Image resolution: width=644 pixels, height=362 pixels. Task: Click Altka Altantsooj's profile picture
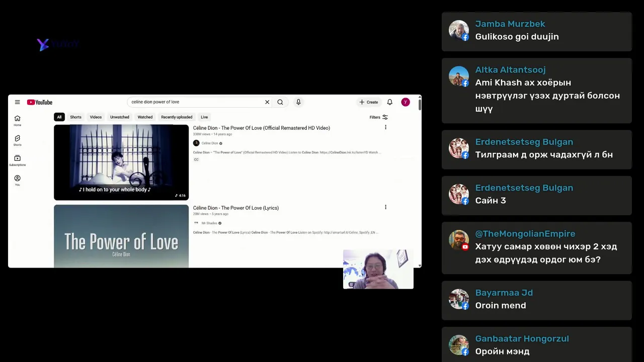click(459, 76)
